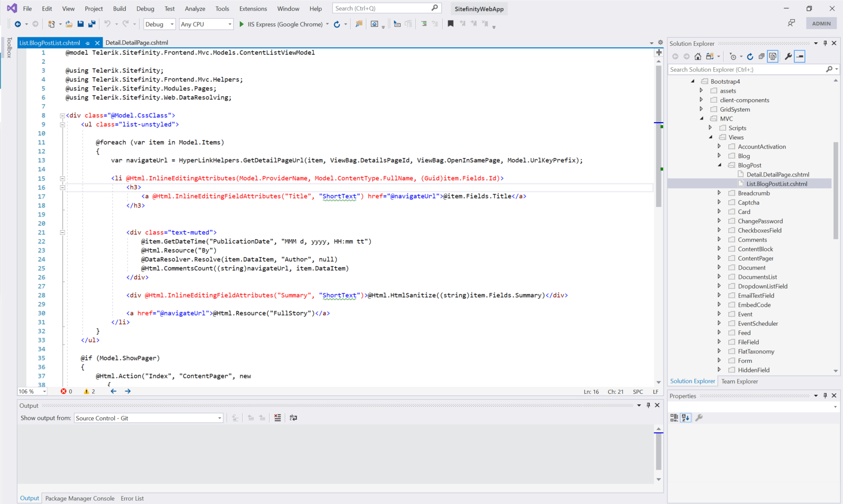Image resolution: width=843 pixels, height=504 pixels.
Task: Start IIS Express with the green play icon
Action: click(x=242, y=24)
